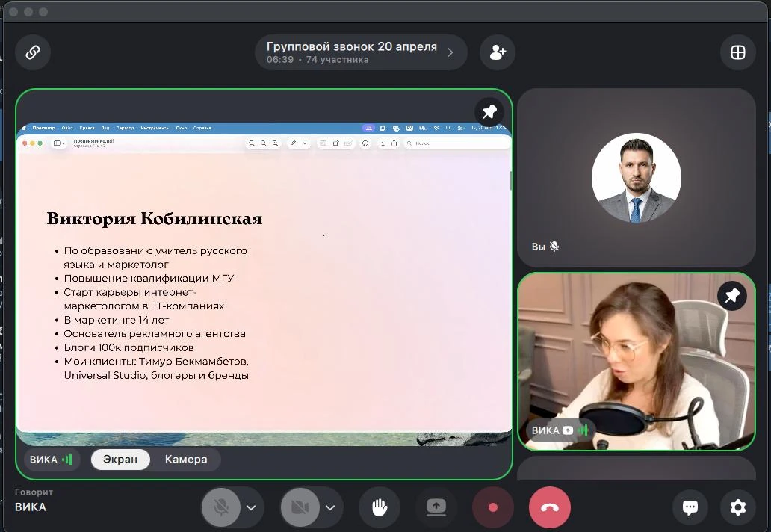
Task: Hang up the group call
Action: point(550,507)
